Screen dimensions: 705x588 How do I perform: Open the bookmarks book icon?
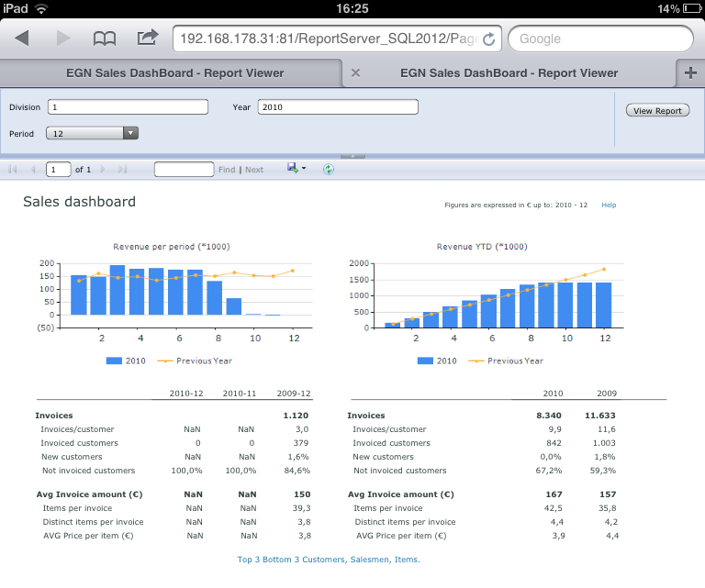point(105,39)
